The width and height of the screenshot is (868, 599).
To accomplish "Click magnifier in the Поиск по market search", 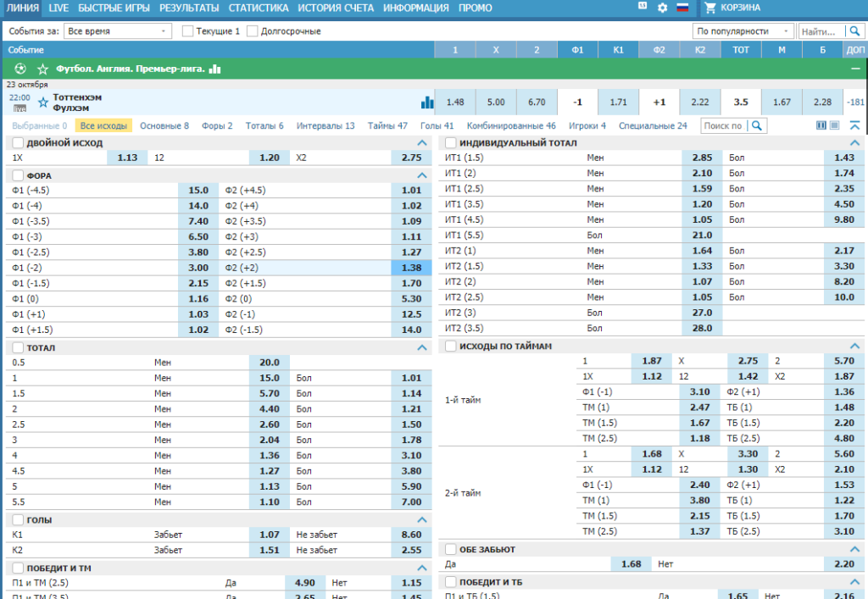I will (757, 125).
